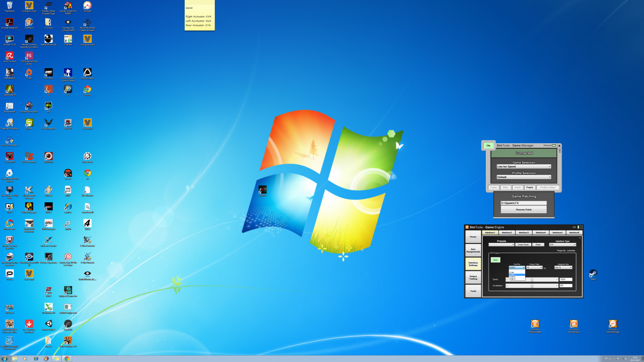Click the Acceleration slider handle

click(532, 286)
